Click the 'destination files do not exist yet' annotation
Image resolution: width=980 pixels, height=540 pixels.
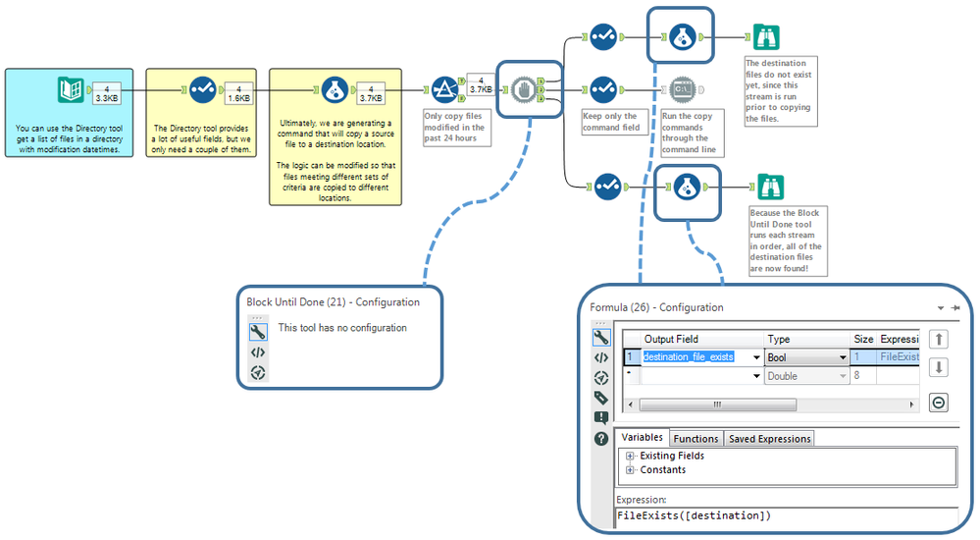(x=780, y=90)
